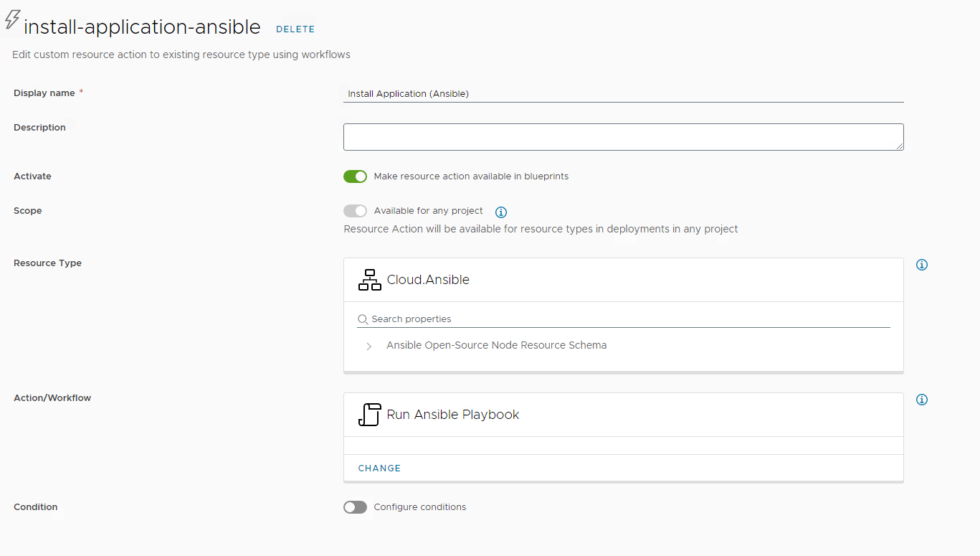The height and width of the screenshot is (556, 980).
Task: Click the Action/Workflow field label
Action: tap(52, 398)
